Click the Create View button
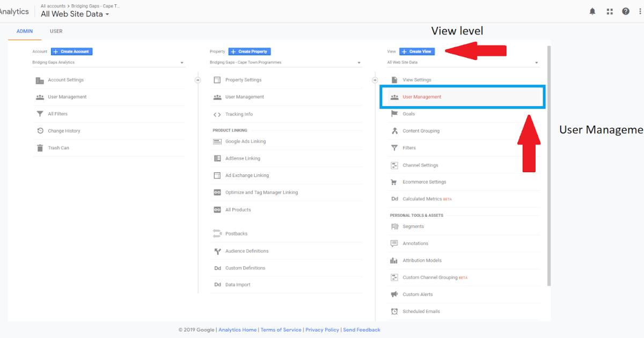Screen dimensions: 644x338 (x=417, y=51)
